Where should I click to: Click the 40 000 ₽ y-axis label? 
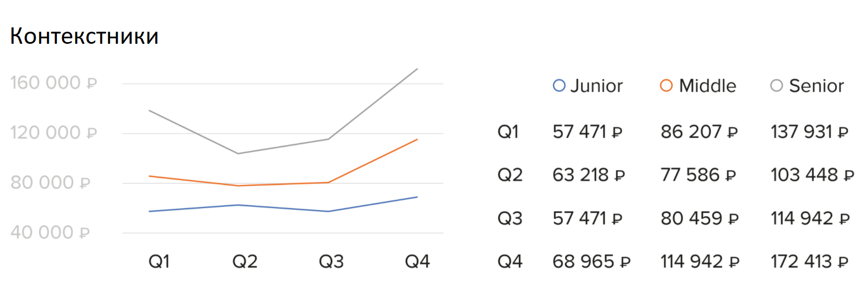tap(50, 233)
